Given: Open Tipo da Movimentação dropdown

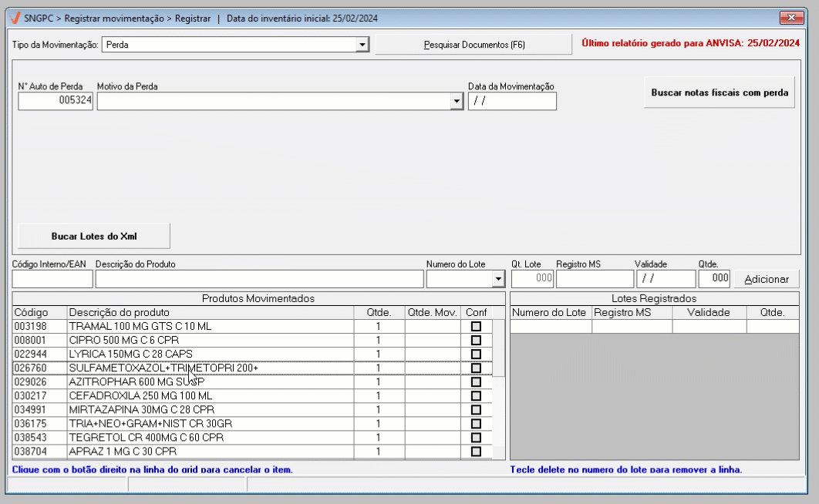Looking at the screenshot, I should click(362, 45).
